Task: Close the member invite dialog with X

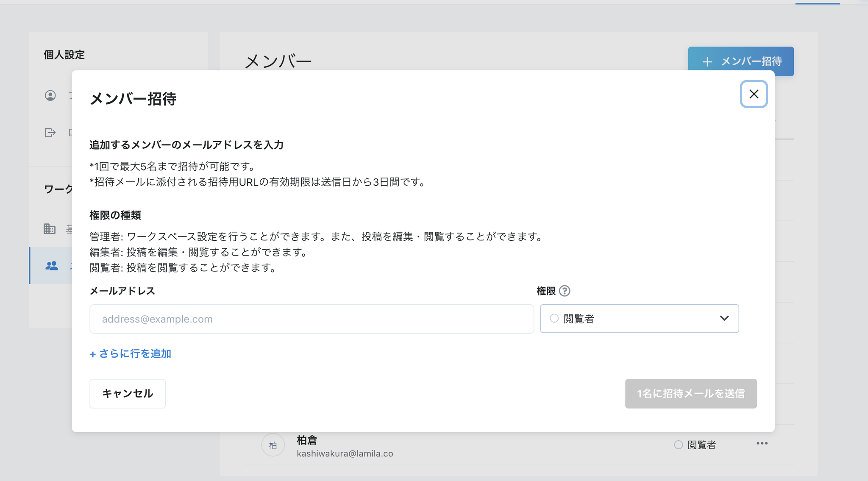Action: point(754,94)
